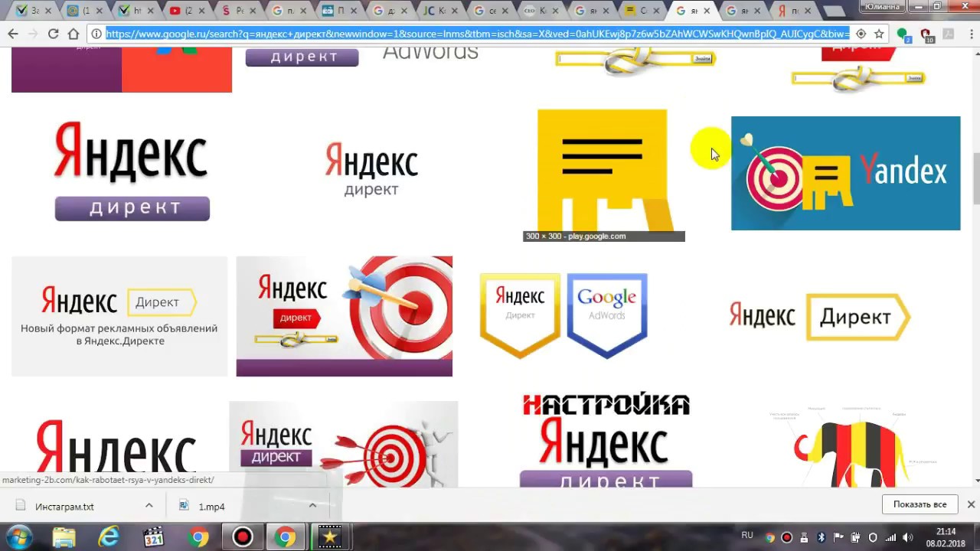
Task: Open the Windows Start menu
Action: pyautogui.click(x=18, y=537)
